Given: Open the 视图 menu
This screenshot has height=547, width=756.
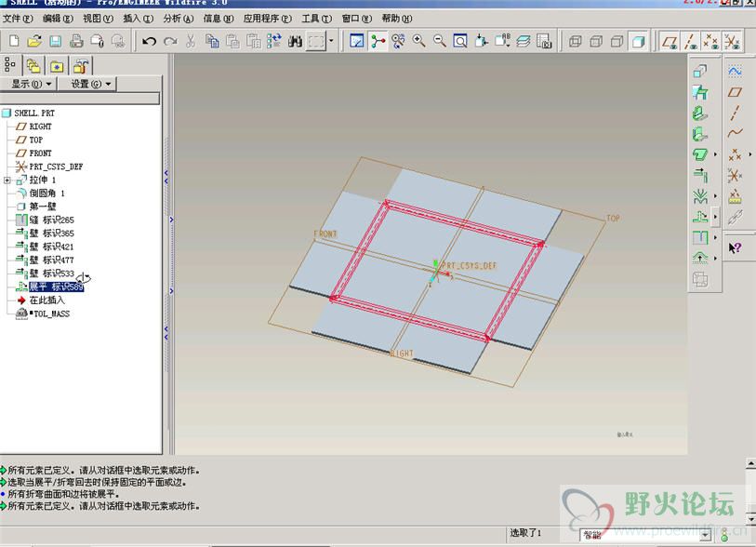Looking at the screenshot, I should (x=98, y=19).
